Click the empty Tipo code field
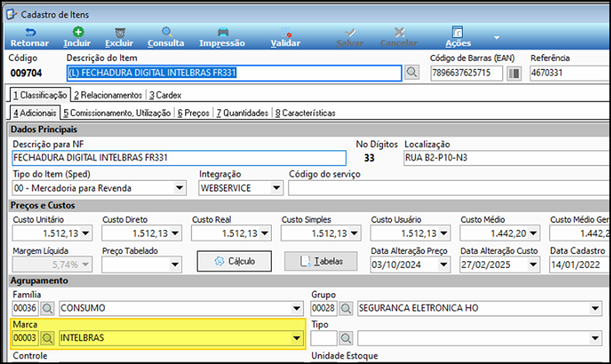Viewport: 611px width, 364px height. (323, 338)
